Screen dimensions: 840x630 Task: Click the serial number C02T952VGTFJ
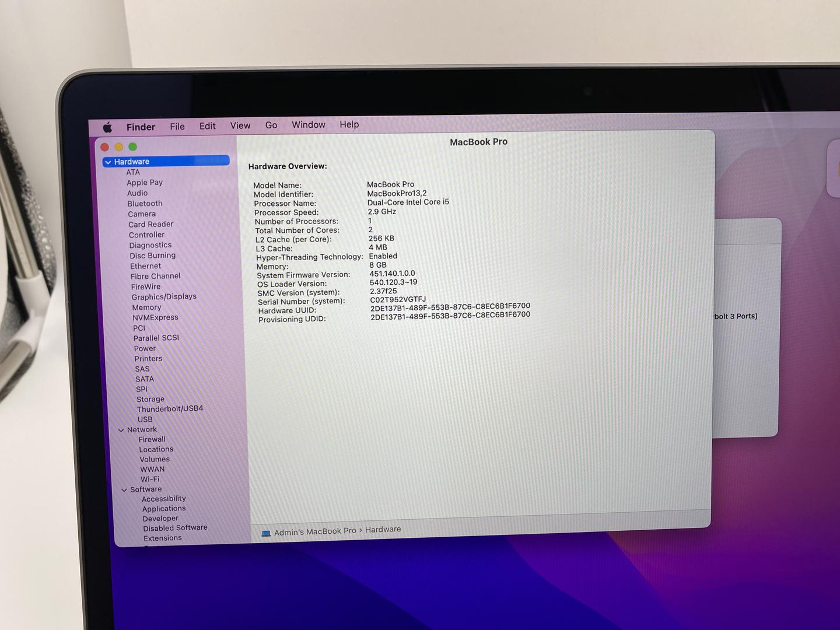point(398,300)
